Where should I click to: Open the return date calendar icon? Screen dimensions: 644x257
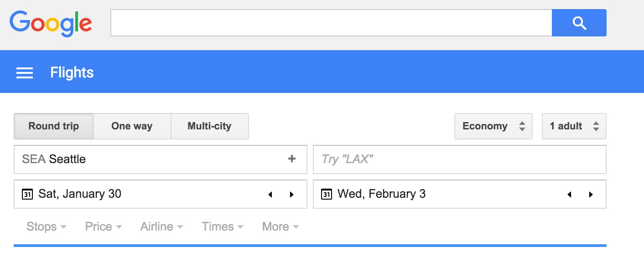[x=327, y=194]
